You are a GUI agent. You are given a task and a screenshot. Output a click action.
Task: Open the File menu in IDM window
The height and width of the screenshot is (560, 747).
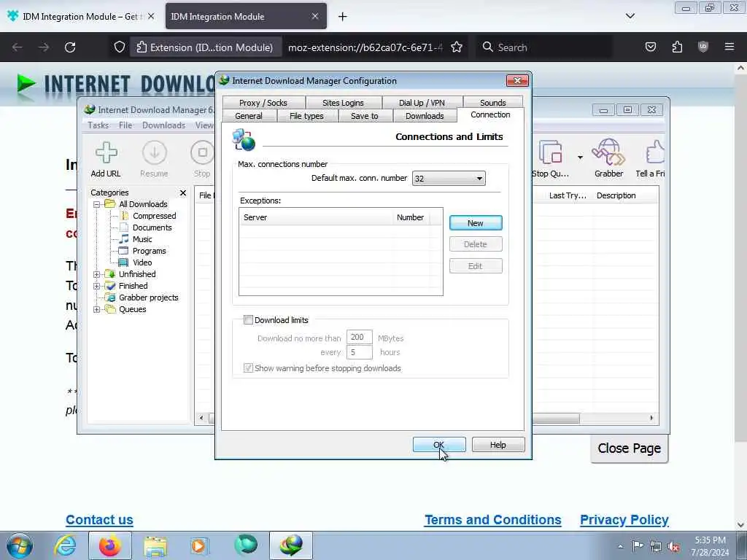pos(125,125)
